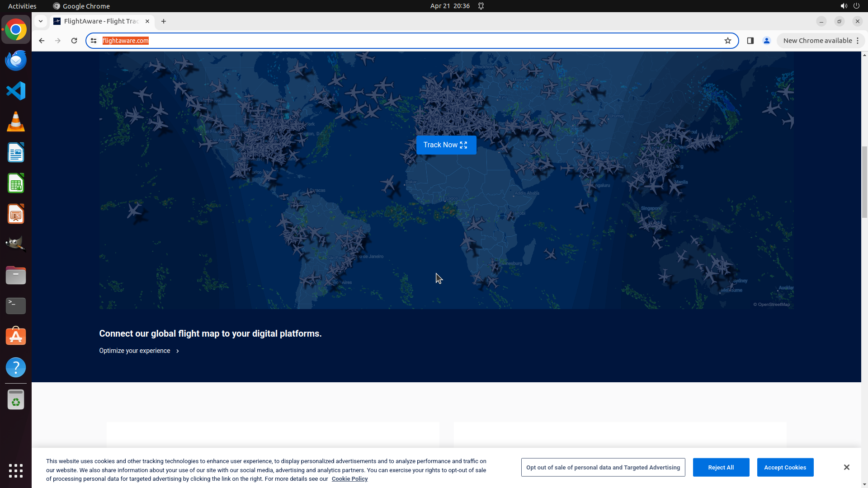
Task: Go back to the previous page
Action: pos(42,41)
